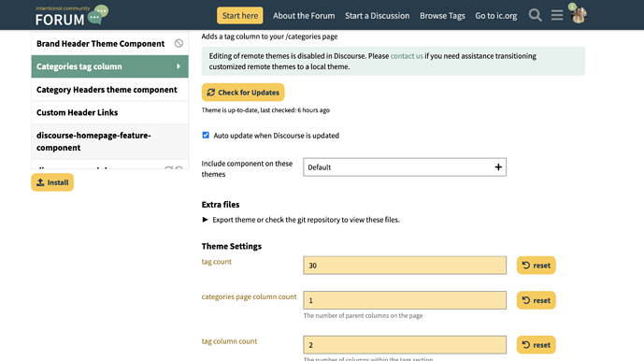Click 'The number of parent columns on the page'

(x=363, y=316)
